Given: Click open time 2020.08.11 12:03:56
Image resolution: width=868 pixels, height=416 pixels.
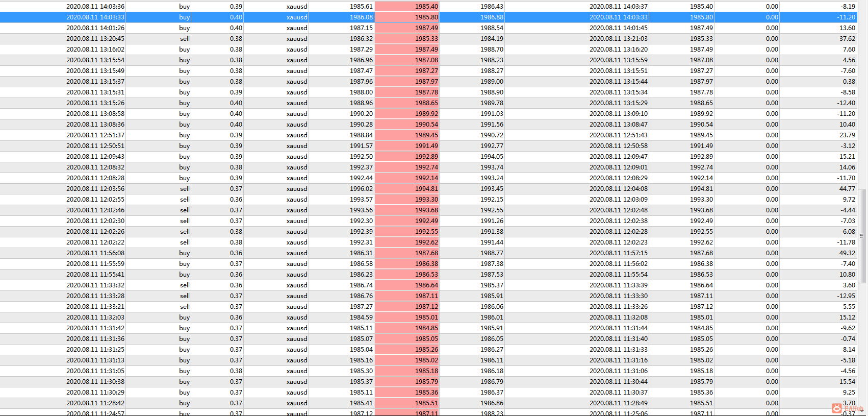Looking at the screenshot, I should (x=95, y=189).
